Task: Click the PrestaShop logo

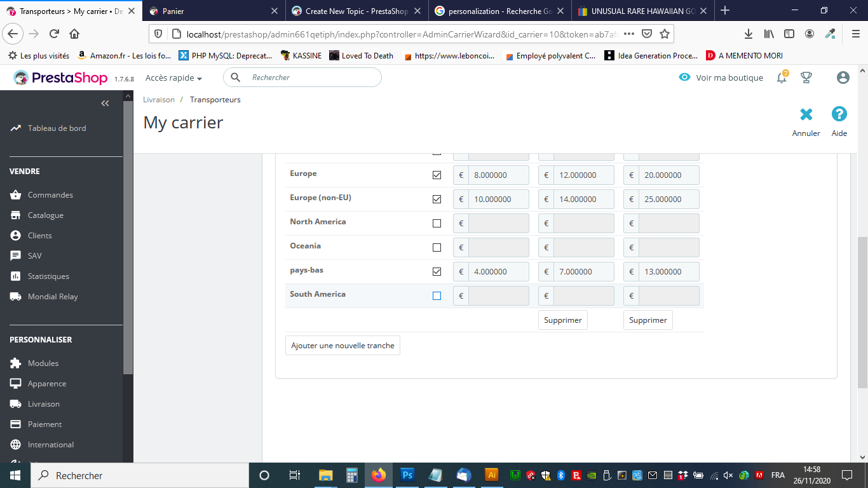Action: coord(61,78)
